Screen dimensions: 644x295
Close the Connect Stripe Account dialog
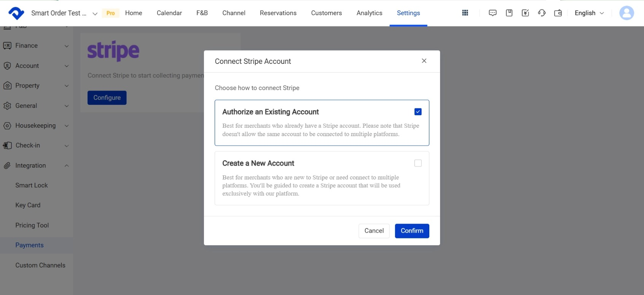pyautogui.click(x=424, y=61)
